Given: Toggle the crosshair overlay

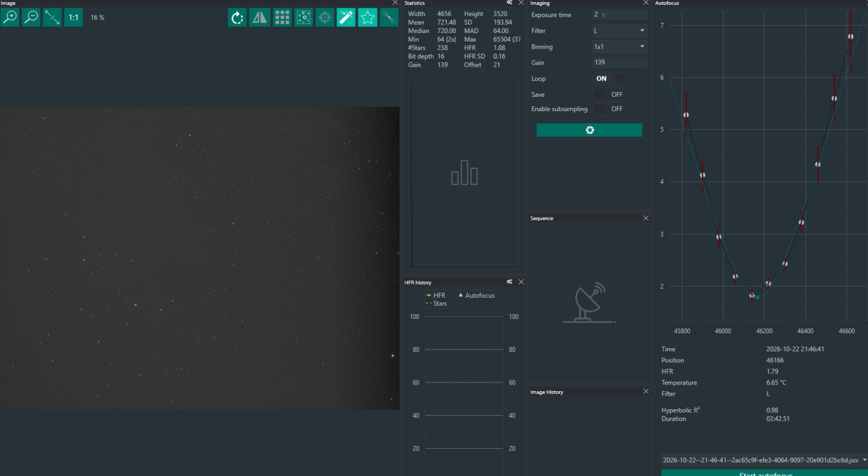Looking at the screenshot, I should (x=325, y=18).
